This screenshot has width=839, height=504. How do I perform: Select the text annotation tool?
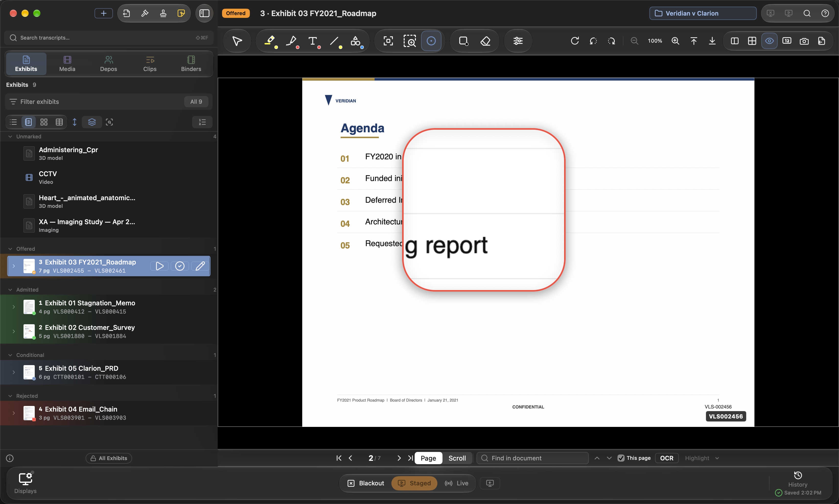coord(313,41)
